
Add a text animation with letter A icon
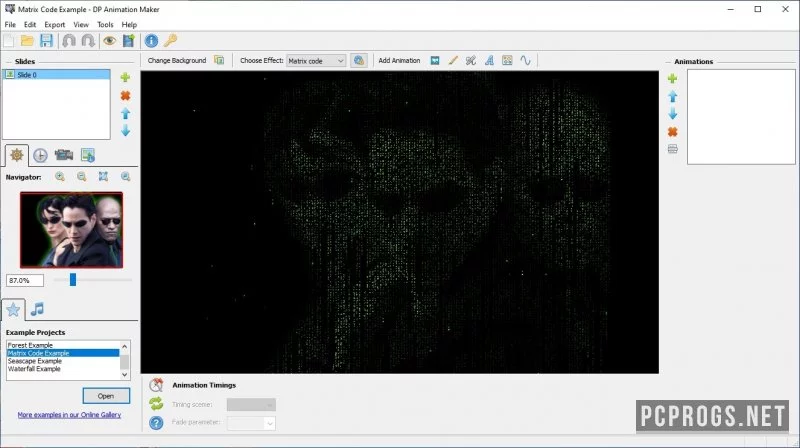click(x=489, y=61)
